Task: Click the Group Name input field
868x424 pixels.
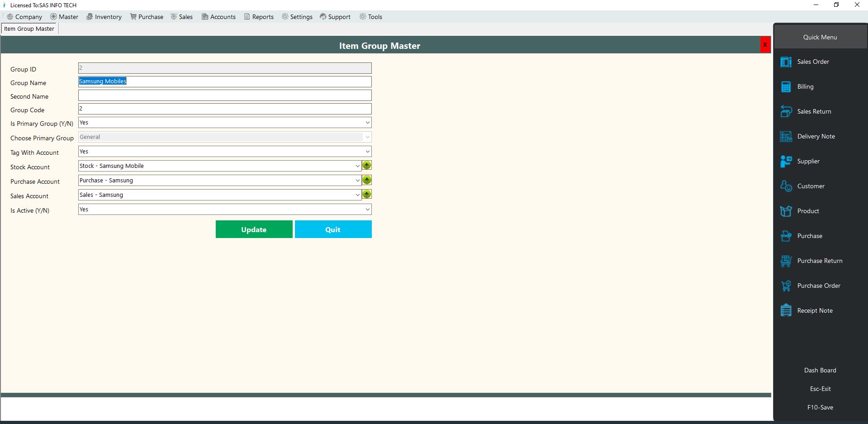Action: pos(225,81)
